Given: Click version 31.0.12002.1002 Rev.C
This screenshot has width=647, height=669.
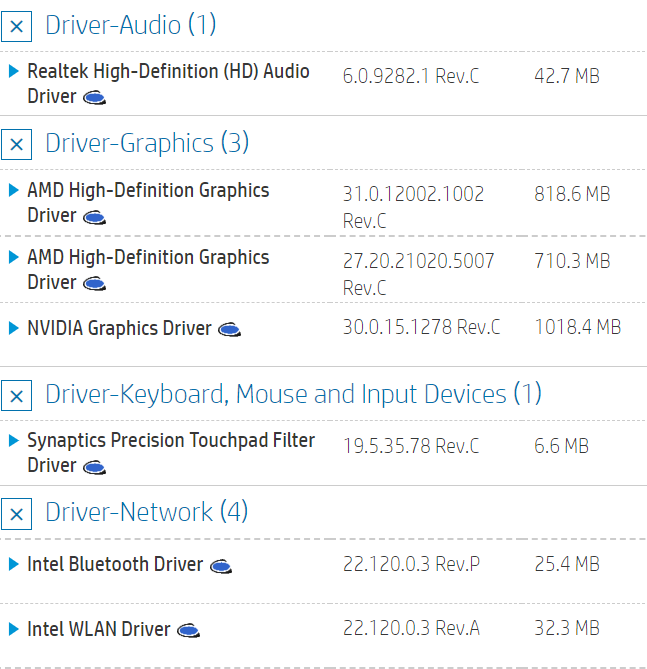Looking at the screenshot, I should click(414, 207).
